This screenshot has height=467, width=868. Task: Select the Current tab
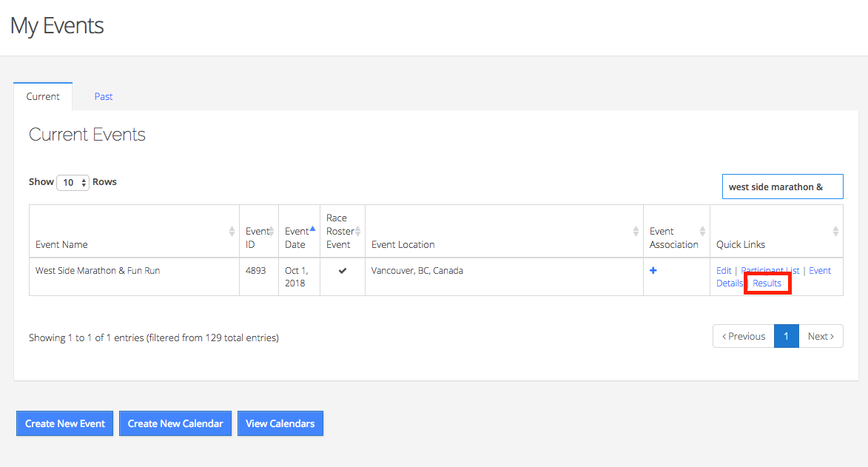tap(43, 96)
